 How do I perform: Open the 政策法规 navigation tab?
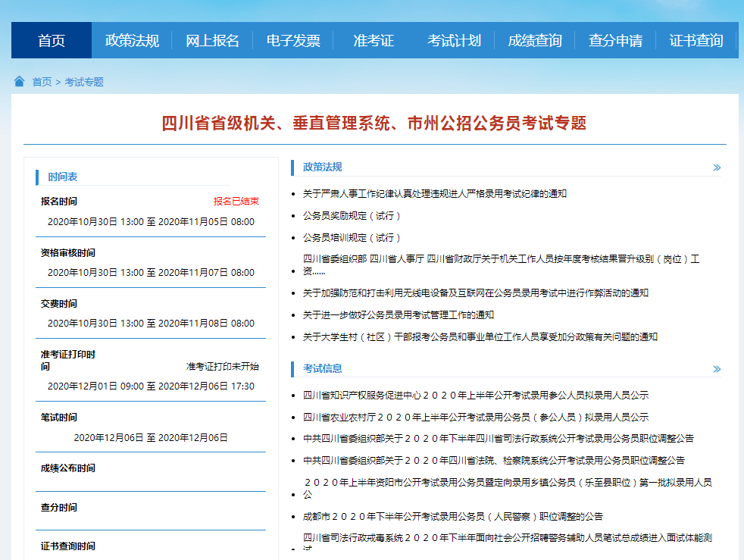point(132,40)
